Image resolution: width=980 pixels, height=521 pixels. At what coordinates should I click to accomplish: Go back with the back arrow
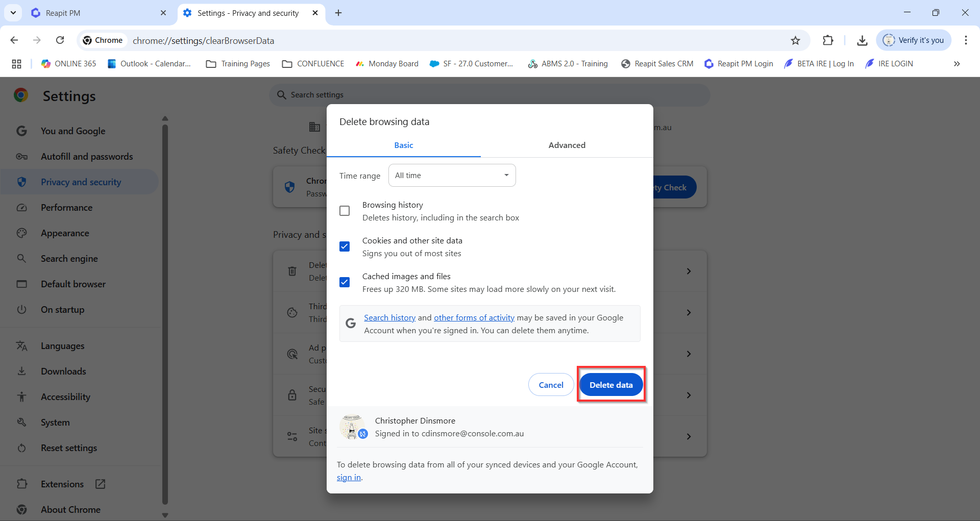[x=14, y=40]
